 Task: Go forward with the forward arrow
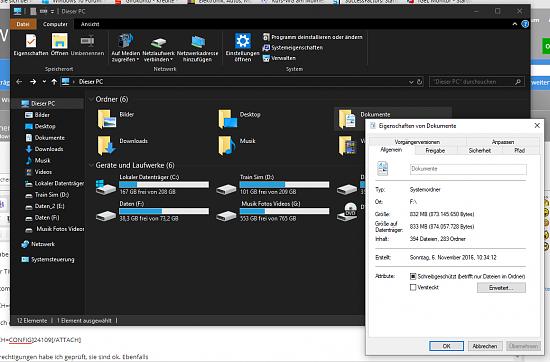click(x=33, y=82)
